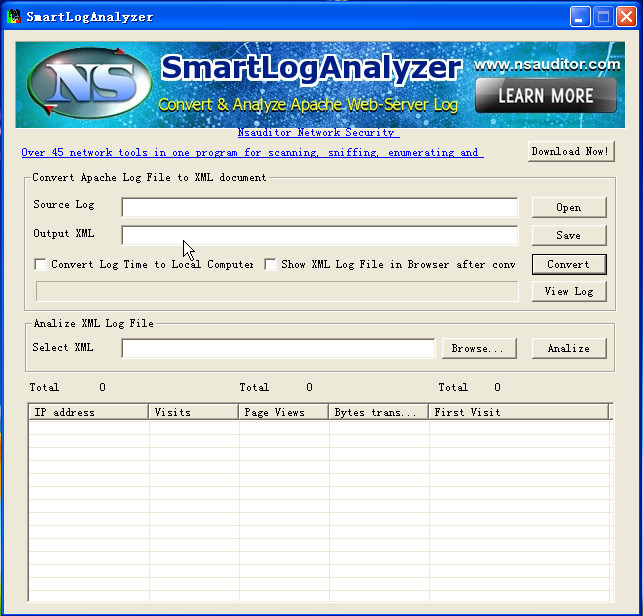643x616 pixels.
Task: Open the Nsauditor Network Security link
Action: 318,132
